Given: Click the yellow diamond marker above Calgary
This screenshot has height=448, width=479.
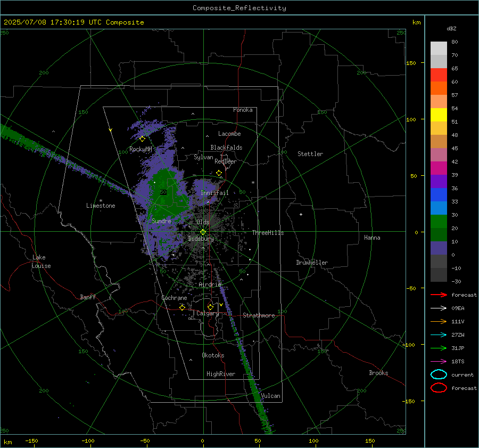Looking at the screenshot, I should (x=210, y=307).
